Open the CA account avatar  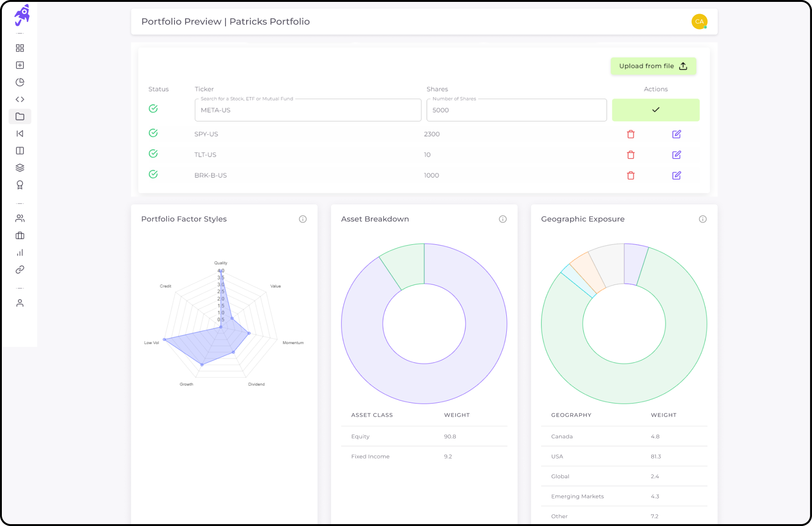point(699,21)
